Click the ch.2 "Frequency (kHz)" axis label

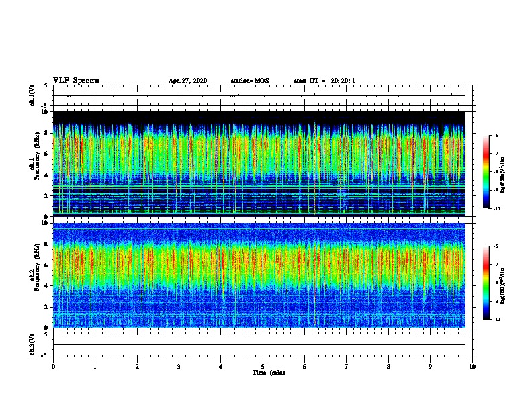(37, 267)
